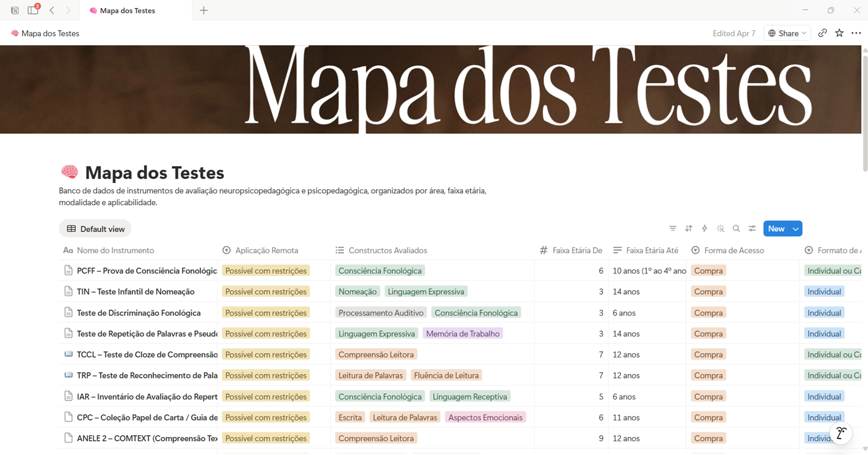Click Fluência de Leitura tag
868x455 pixels.
[x=446, y=376]
